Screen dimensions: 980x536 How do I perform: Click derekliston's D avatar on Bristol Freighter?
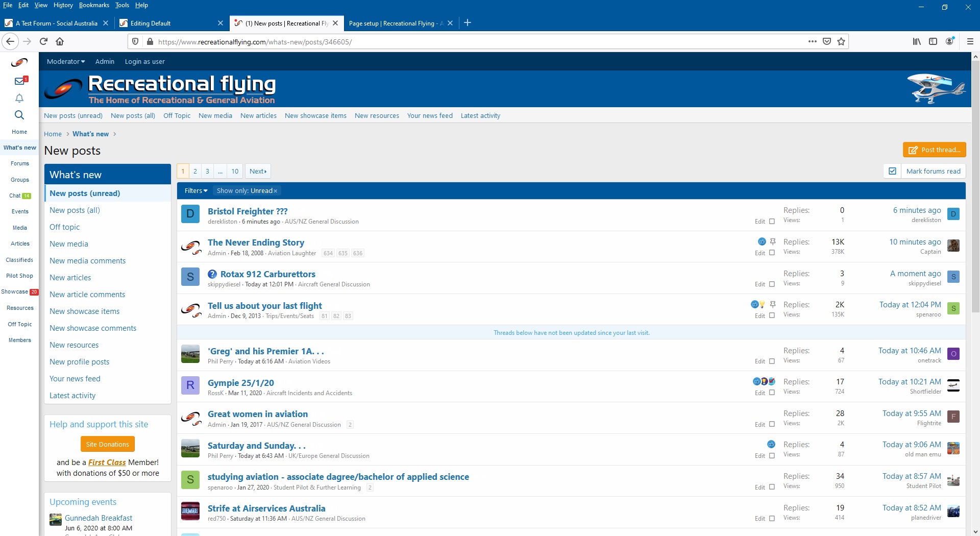(190, 214)
